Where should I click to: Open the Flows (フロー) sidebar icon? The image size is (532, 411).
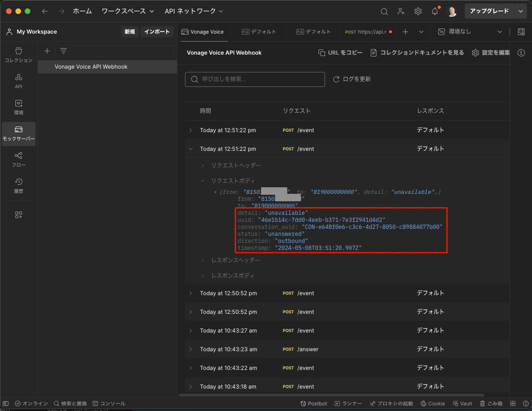[19, 160]
